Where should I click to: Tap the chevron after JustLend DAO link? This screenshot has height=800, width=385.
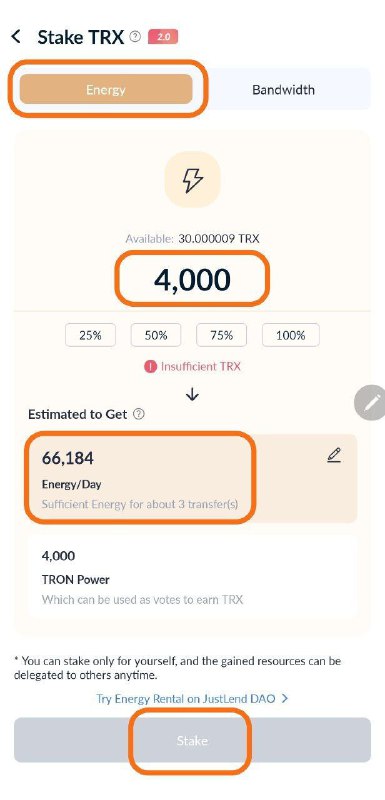tap(285, 698)
